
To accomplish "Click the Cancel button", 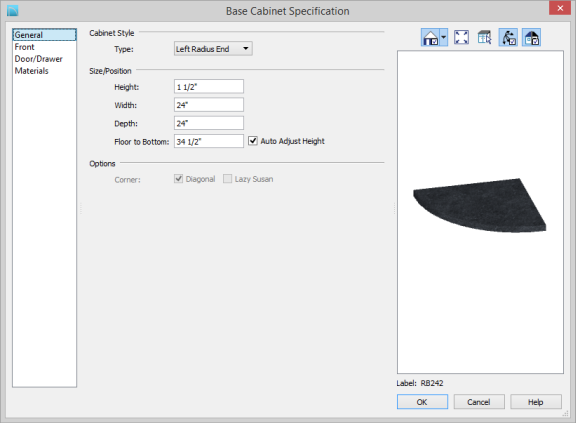I will (x=479, y=402).
